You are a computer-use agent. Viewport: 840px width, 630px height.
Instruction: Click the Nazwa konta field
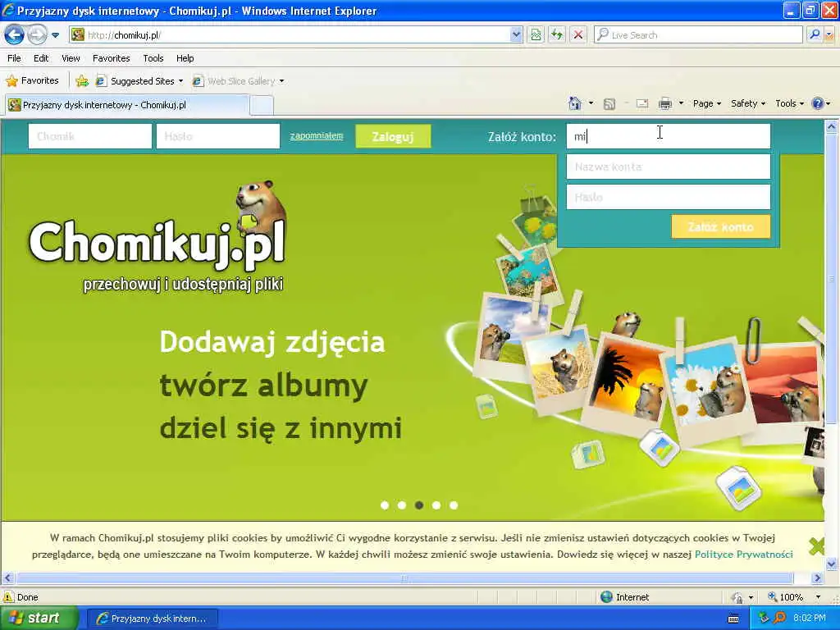[668, 167]
